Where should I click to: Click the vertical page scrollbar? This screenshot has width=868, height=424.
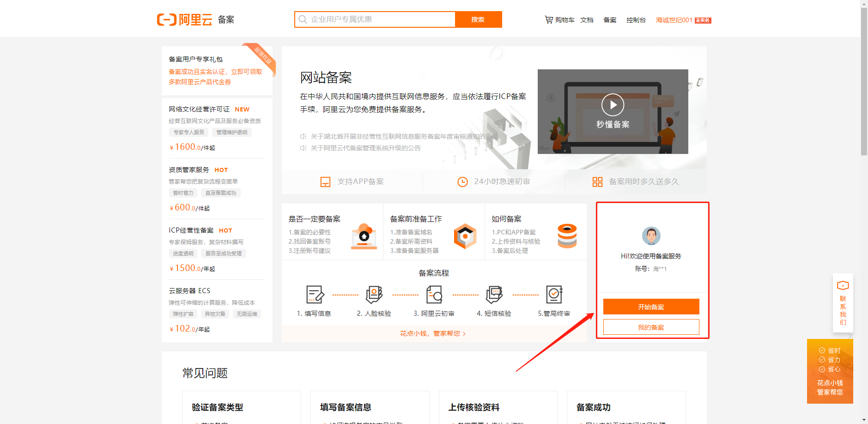pos(864,82)
